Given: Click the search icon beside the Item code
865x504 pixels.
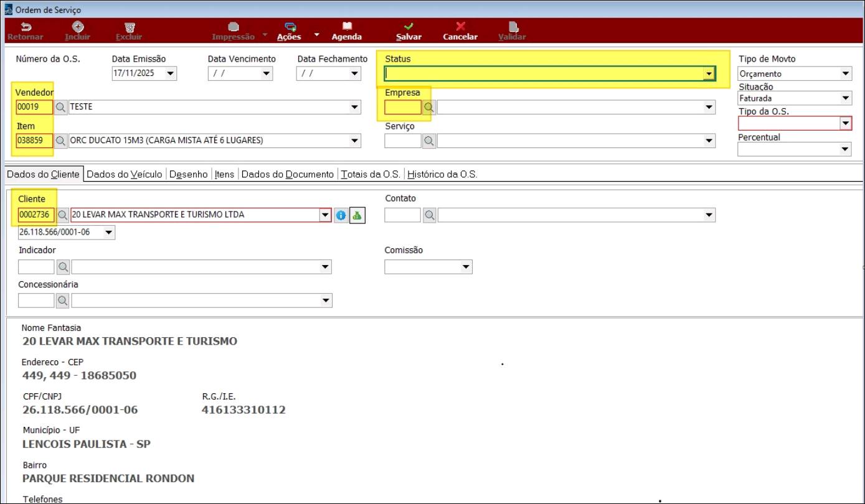Looking at the screenshot, I should click(x=61, y=141).
